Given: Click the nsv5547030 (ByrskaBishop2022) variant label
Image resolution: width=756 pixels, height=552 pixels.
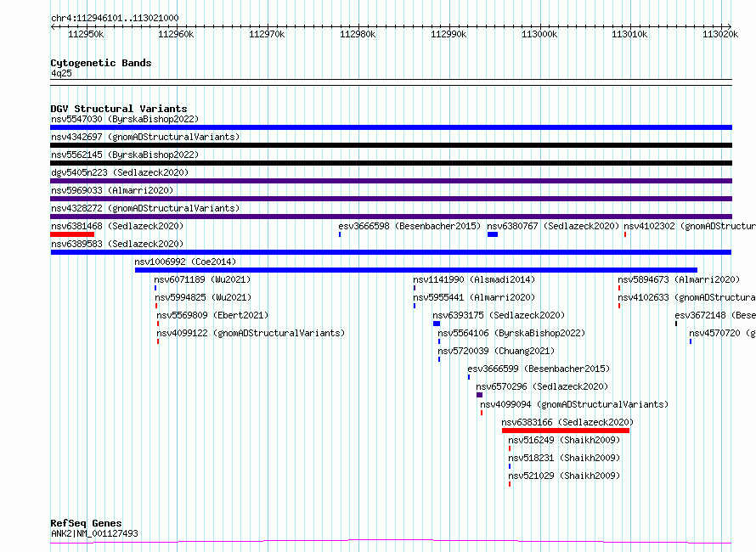Looking at the screenshot, I should pyautogui.click(x=125, y=119).
